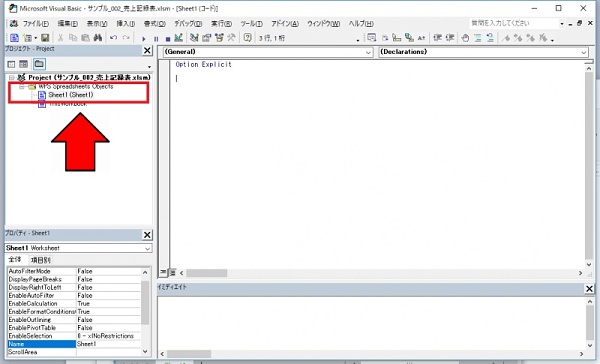The image size is (600, 364).
Task: Close the Immediate window panel
Action: point(589,289)
